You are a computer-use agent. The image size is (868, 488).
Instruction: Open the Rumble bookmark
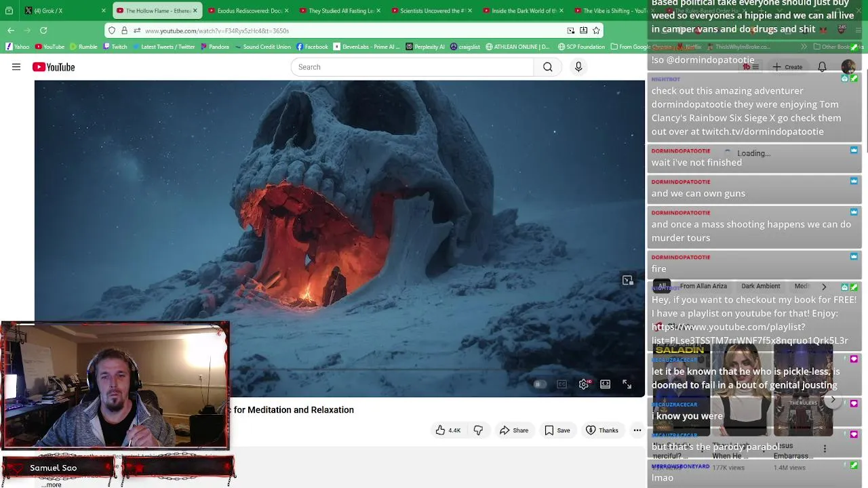(83, 47)
